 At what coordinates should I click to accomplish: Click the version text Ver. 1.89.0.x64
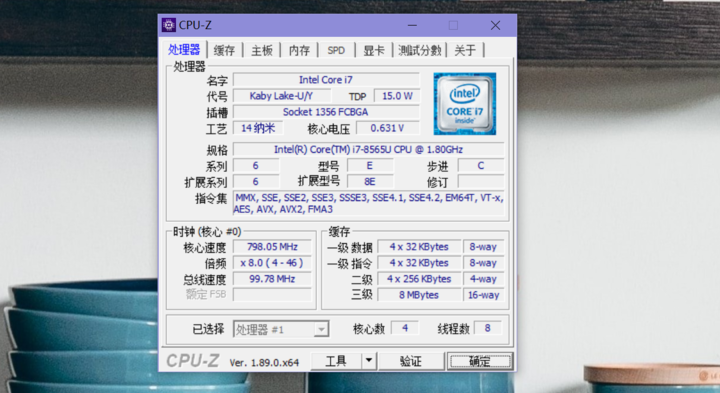(264, 363)
